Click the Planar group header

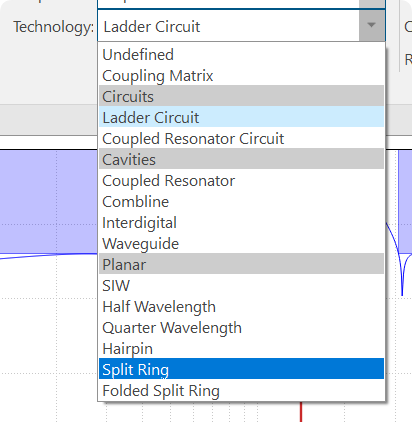pyautogui.click(x=241, y=264)
